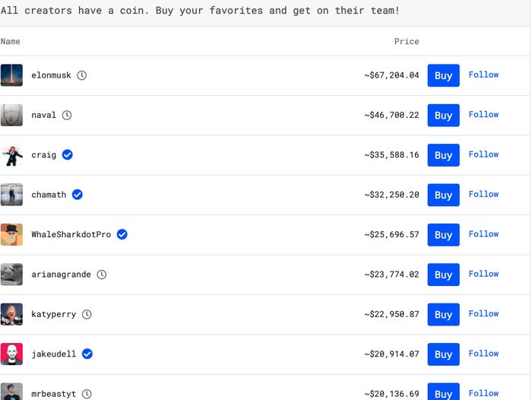This screenshot has width=532, height=400.
Task: Click the clock icon next to elonmusk
Action: (x=82, y=75)
